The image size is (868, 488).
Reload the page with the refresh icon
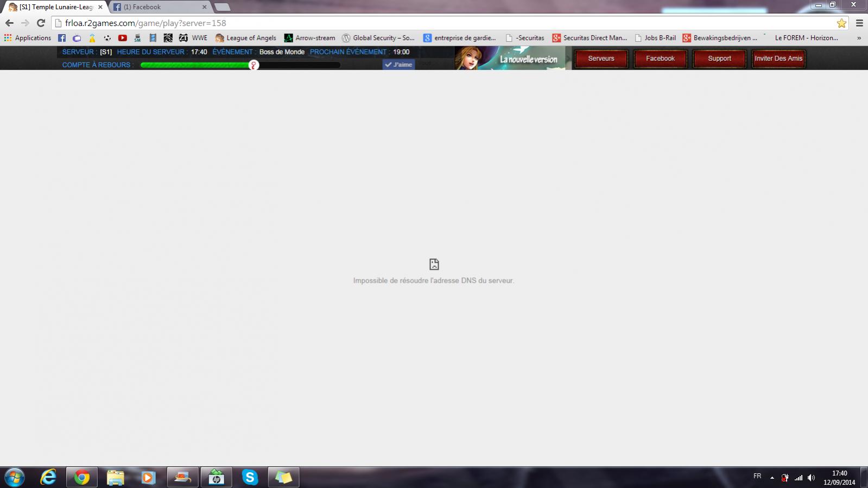click(x=41, y=23)
